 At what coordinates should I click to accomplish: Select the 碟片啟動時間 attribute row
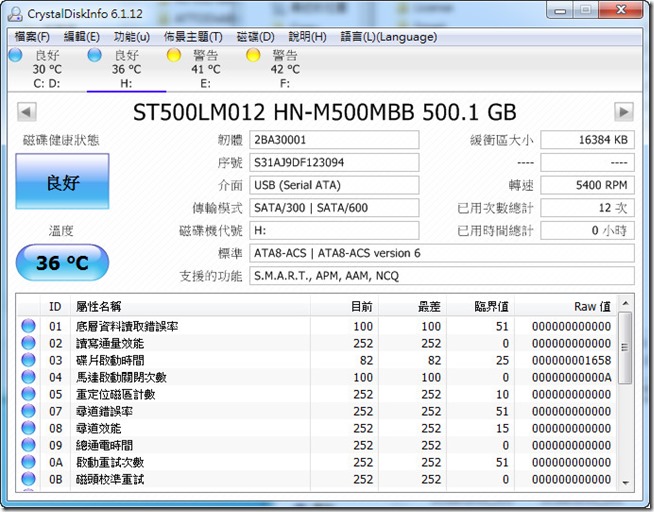pyautogui.click(x=317, y=360)
